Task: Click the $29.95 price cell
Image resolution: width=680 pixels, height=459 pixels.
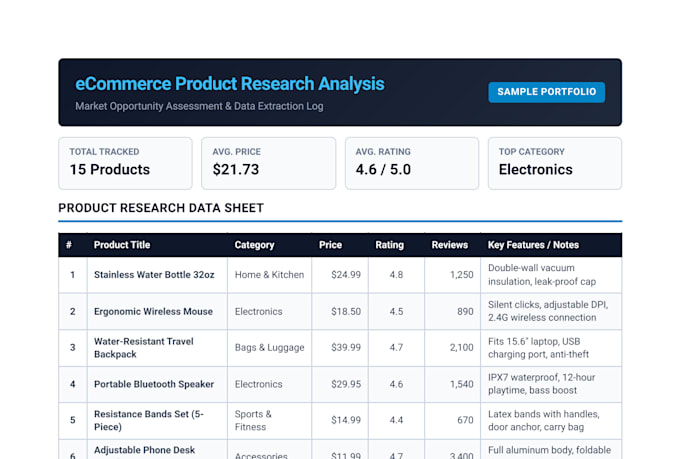Action: (340, 384)
